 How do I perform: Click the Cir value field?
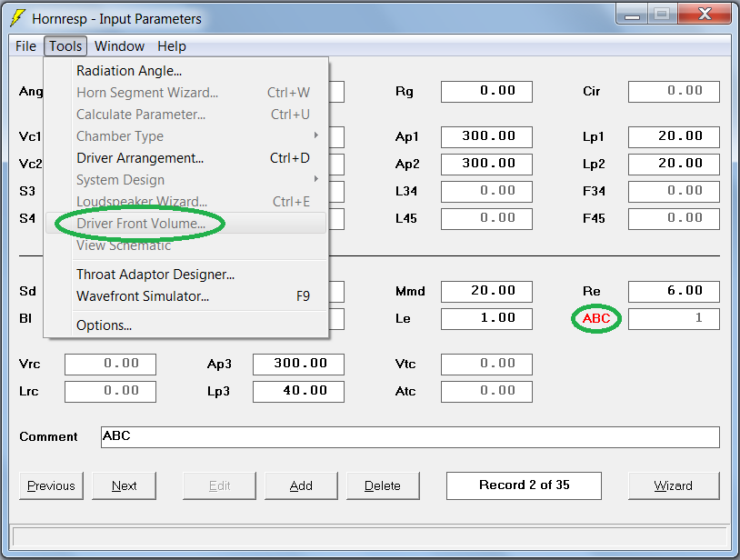[x=674, y=92]
